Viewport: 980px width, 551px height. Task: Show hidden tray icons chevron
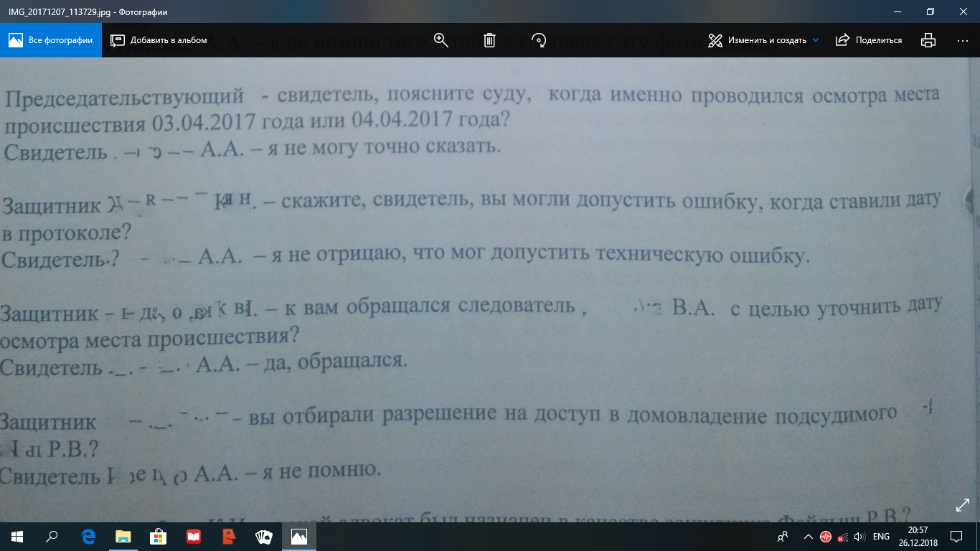808,536
